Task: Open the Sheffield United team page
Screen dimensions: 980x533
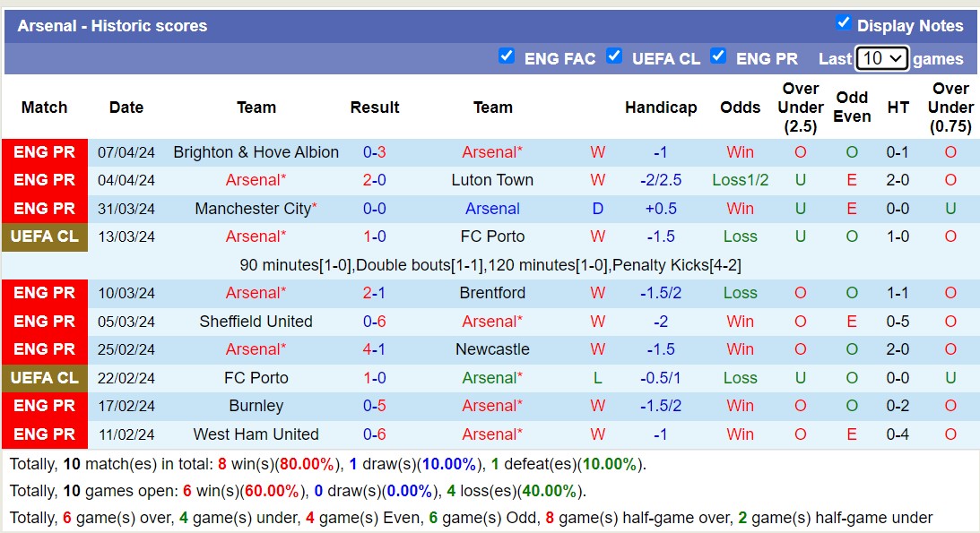Action: pos(256,322)
